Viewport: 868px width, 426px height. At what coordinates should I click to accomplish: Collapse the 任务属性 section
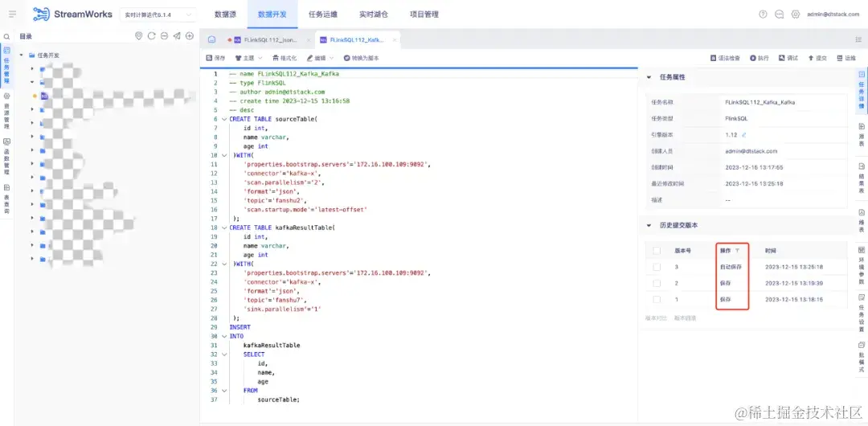point(649,77)
